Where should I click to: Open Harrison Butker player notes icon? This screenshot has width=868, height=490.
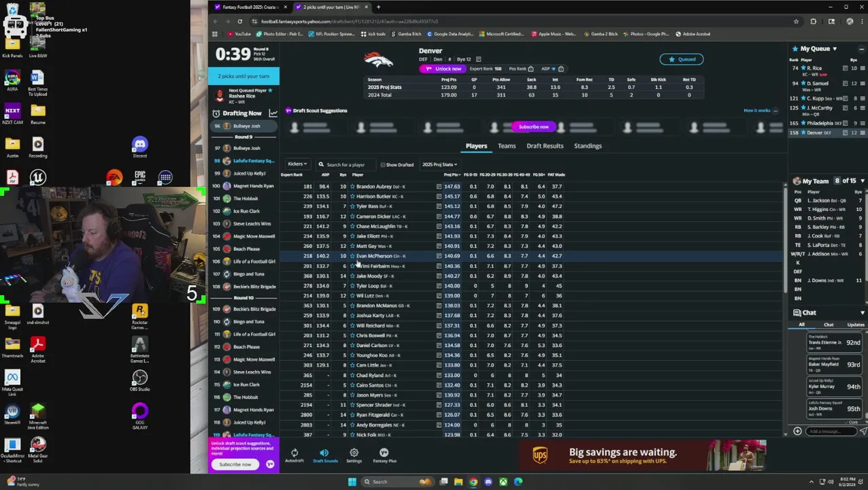pyautogui.click(x=439, y=196)
